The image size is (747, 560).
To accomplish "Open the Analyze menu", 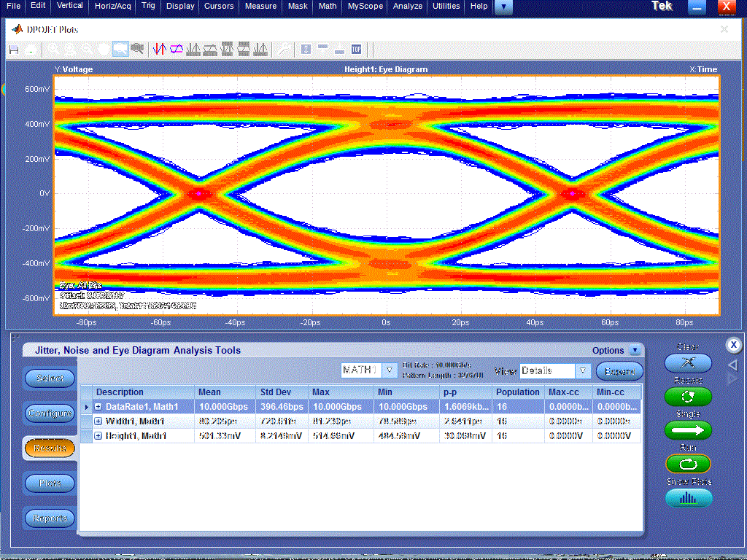I will [407, 6].
